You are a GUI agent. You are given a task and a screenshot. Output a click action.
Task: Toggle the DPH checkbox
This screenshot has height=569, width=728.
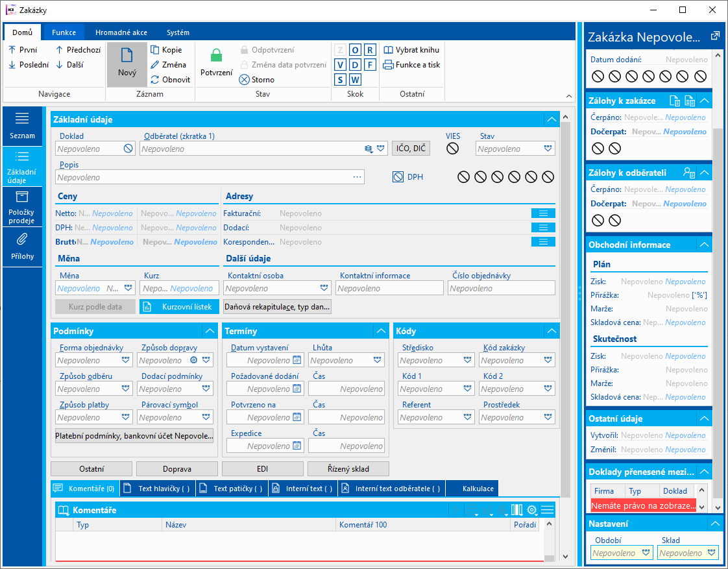tap(398, 176)
